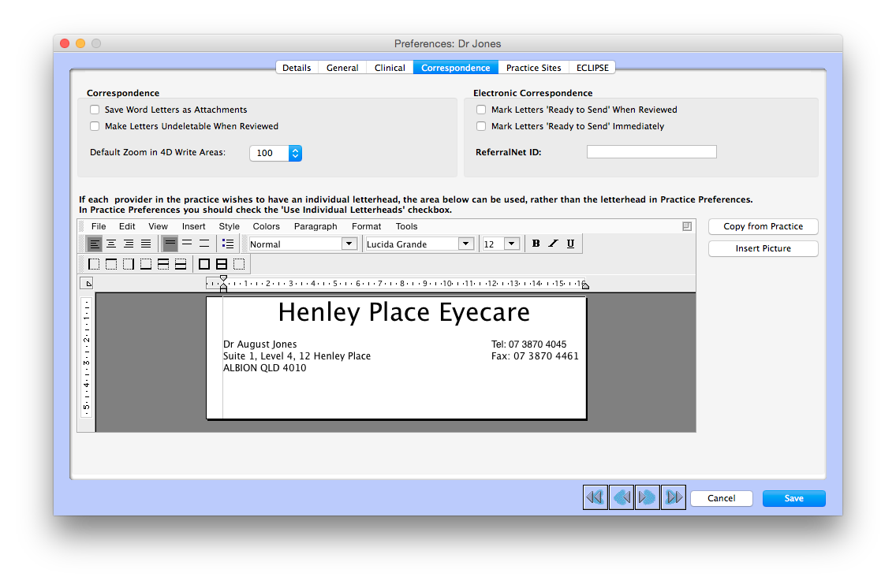The width and height of the screenshot is (896, 588).
Task: Align text left in letterhead editor
Action: click(95, 244)
